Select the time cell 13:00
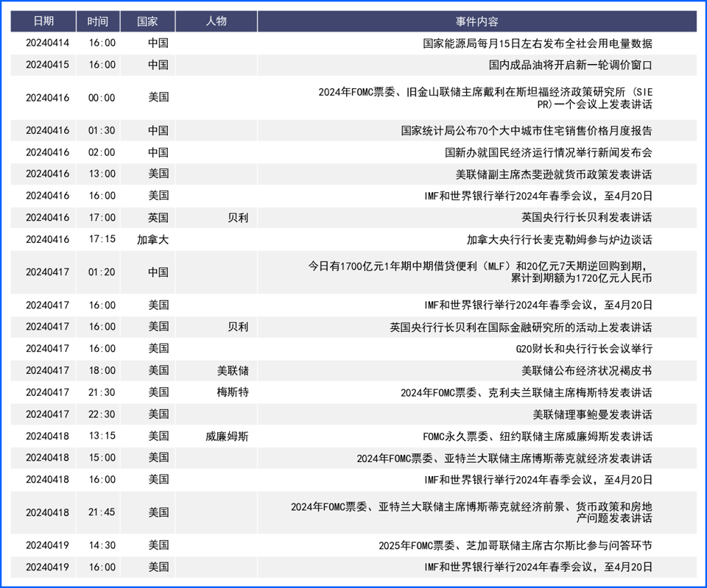The height and width of the screenshot is (588, 707). coord(102,174)
